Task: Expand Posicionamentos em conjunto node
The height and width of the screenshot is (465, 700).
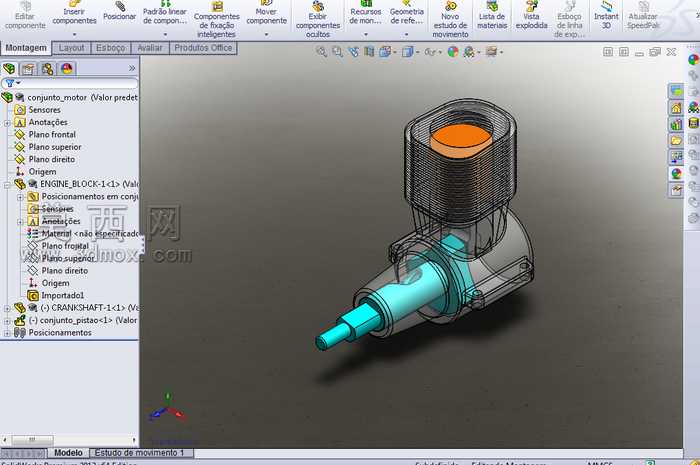Action: [x=20, y=197]
